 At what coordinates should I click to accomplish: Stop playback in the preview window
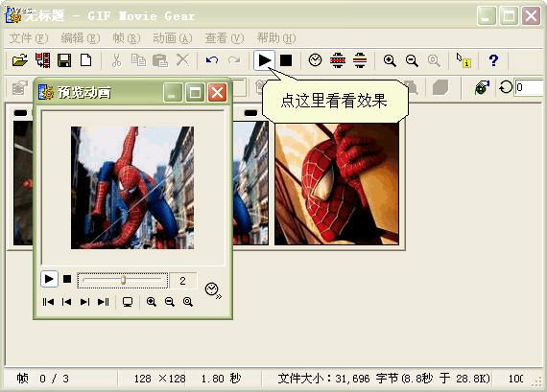tap(67, 279)
